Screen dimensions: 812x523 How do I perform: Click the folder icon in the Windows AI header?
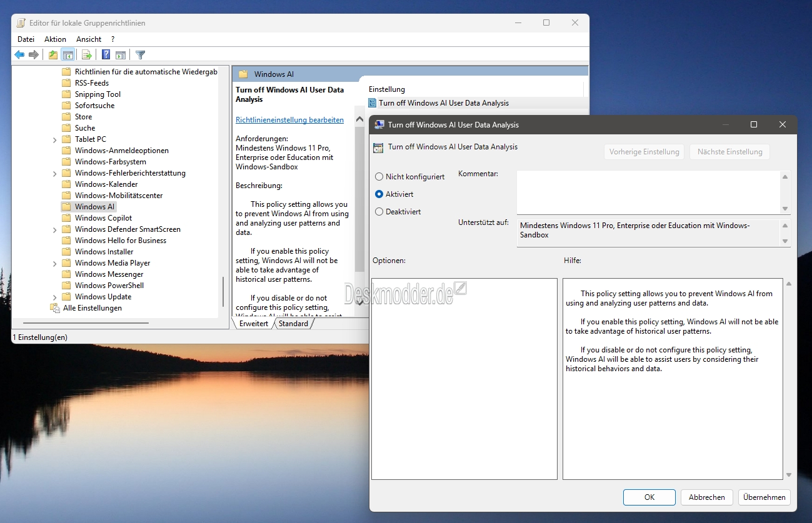(243, 74)
